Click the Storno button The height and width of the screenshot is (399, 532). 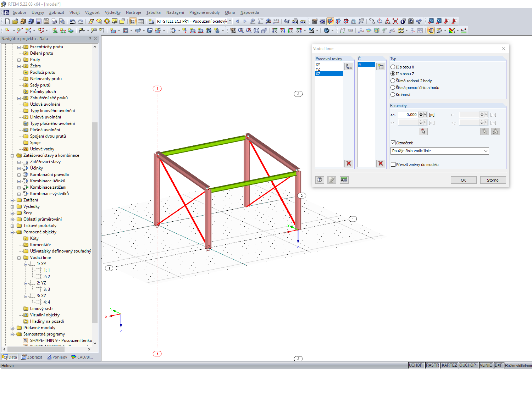493,180
